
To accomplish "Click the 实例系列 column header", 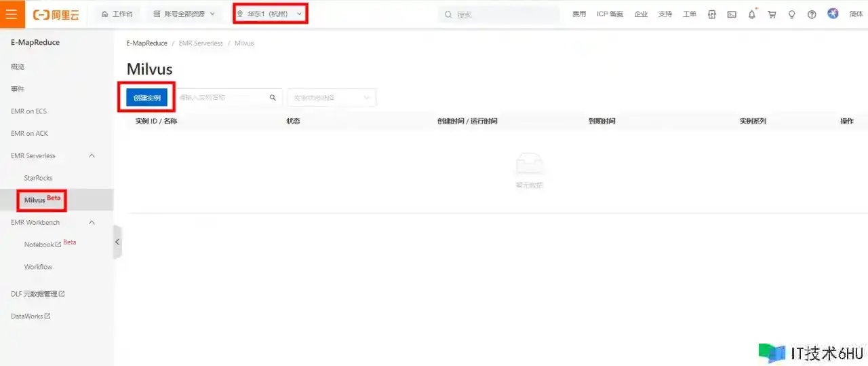I will click(x=753, y=121).
